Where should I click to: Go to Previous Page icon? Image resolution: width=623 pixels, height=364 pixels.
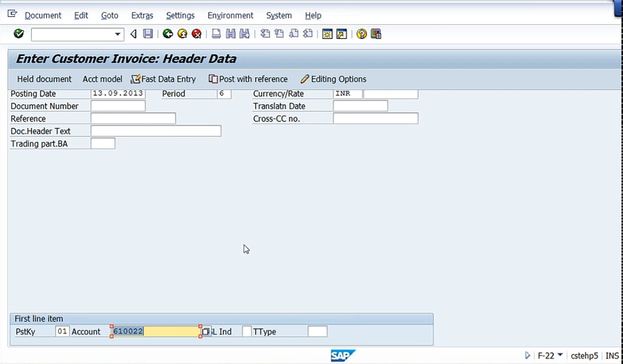click(x=279, y=34)
